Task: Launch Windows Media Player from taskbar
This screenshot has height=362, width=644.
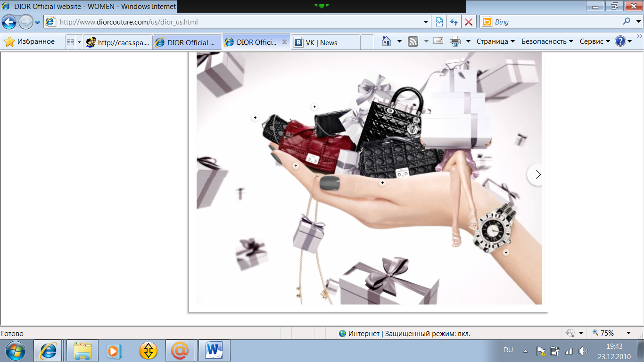Action: tap(114, 351)
